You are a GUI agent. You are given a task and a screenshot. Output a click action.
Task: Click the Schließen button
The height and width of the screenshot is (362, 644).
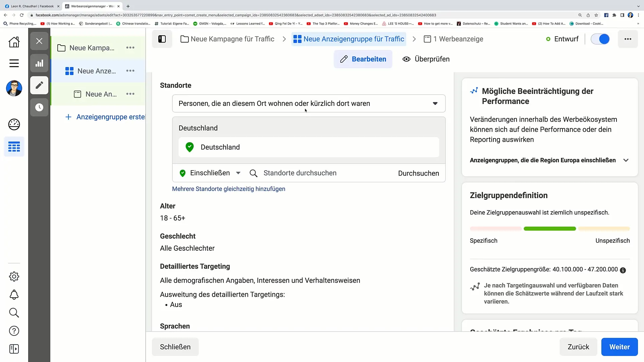175,347
